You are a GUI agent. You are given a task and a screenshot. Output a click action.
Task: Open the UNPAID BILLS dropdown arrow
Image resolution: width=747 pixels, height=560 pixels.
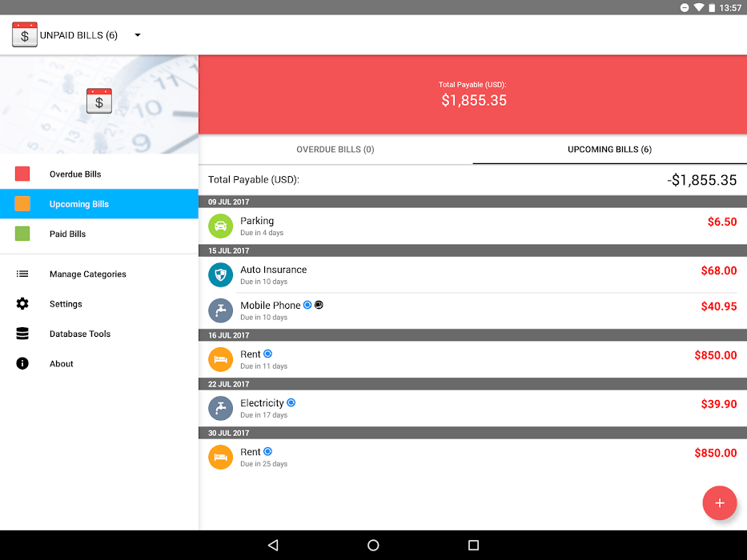click(137, 34)
